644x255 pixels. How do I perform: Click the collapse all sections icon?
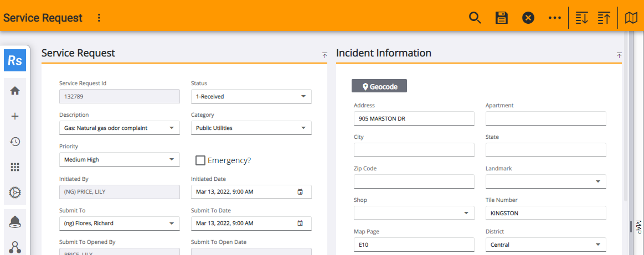(x=604, y=18)
